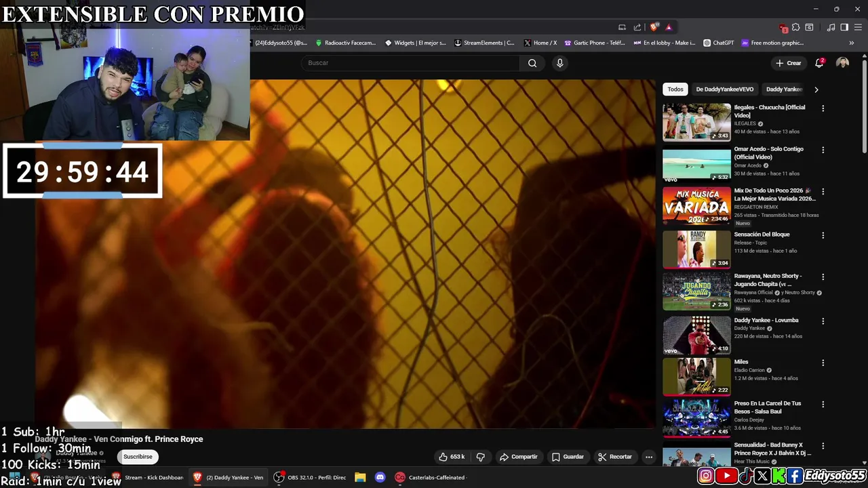This screenshot has width=868, height=488.
Task: Click inside the Buscar search field
Action: [410, 63]
